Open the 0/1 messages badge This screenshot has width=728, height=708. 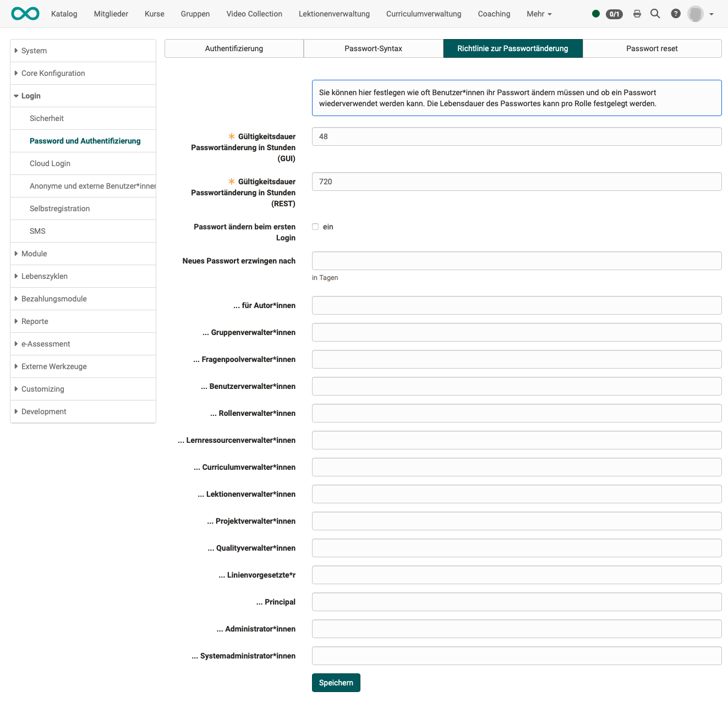coord(614,14)
